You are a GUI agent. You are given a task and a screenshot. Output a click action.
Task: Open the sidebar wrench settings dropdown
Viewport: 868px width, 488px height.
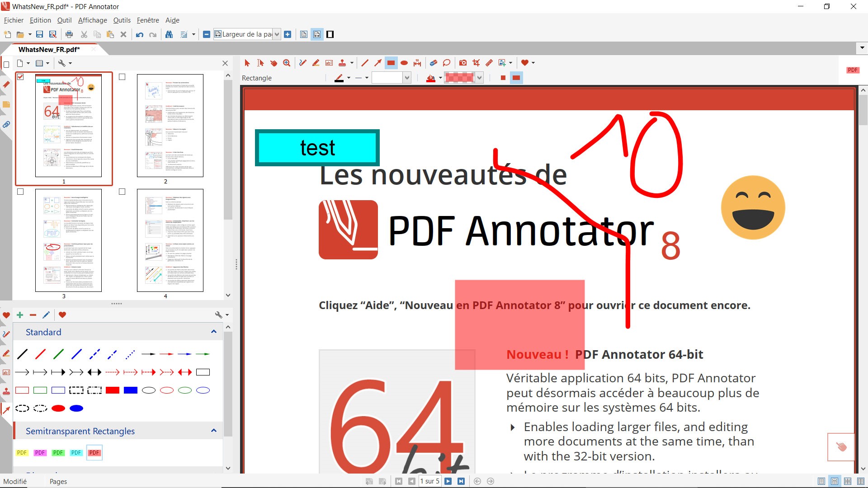(x=65, y=63)
